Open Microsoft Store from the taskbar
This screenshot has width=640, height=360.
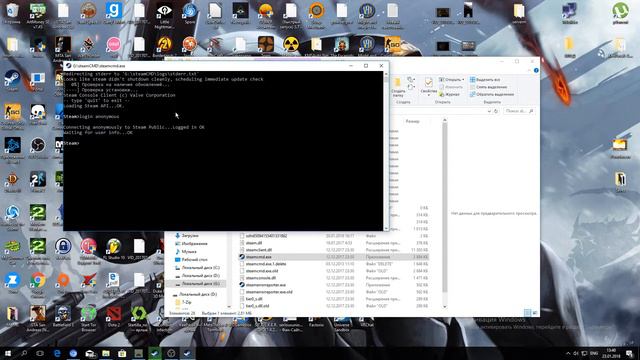122,353
